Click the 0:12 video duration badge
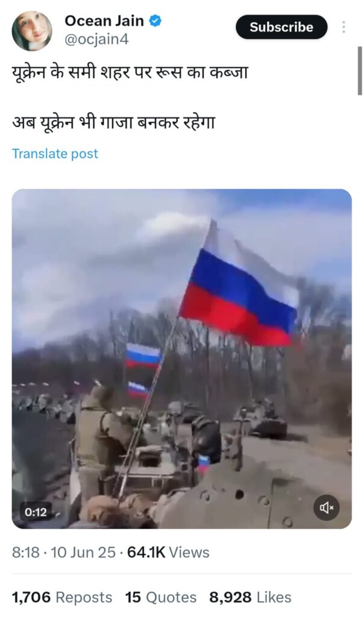Viewport: 364px width, 617px height. [x=36, y=512]
